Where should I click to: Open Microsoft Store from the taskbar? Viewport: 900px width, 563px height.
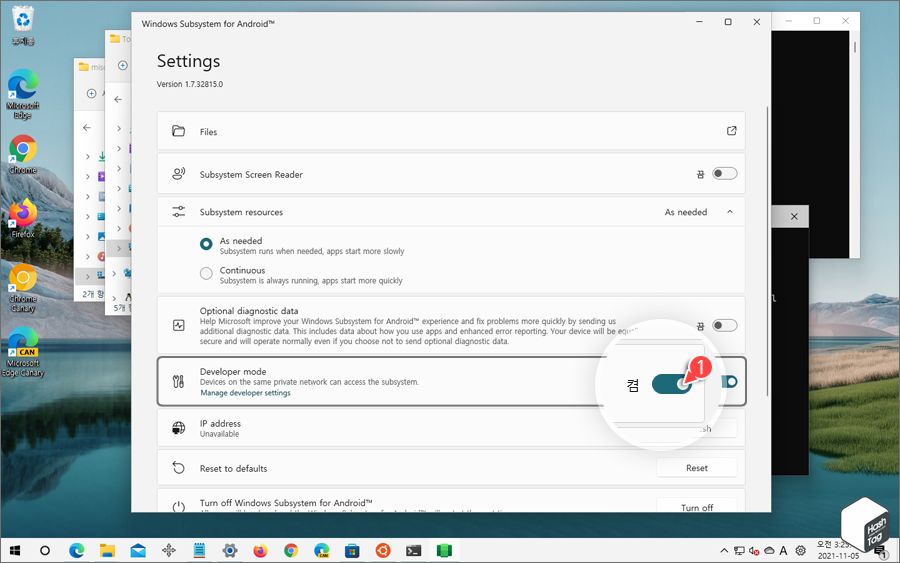[x=352, y=551]
